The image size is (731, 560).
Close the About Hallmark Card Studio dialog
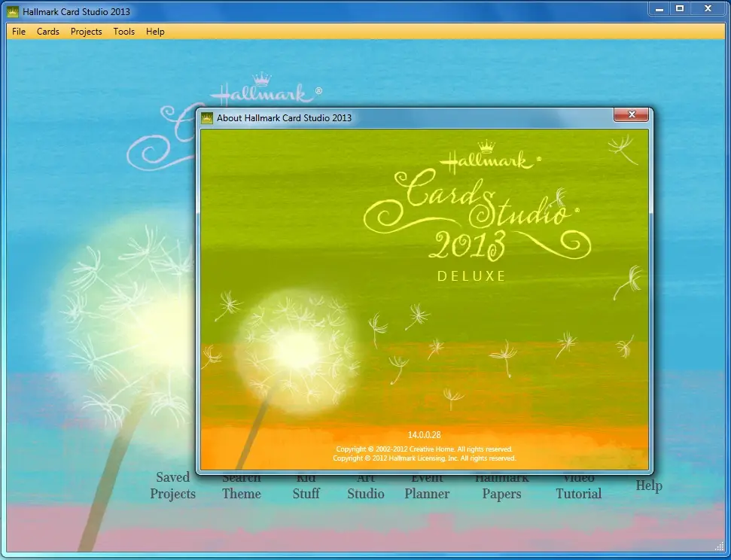631,114
